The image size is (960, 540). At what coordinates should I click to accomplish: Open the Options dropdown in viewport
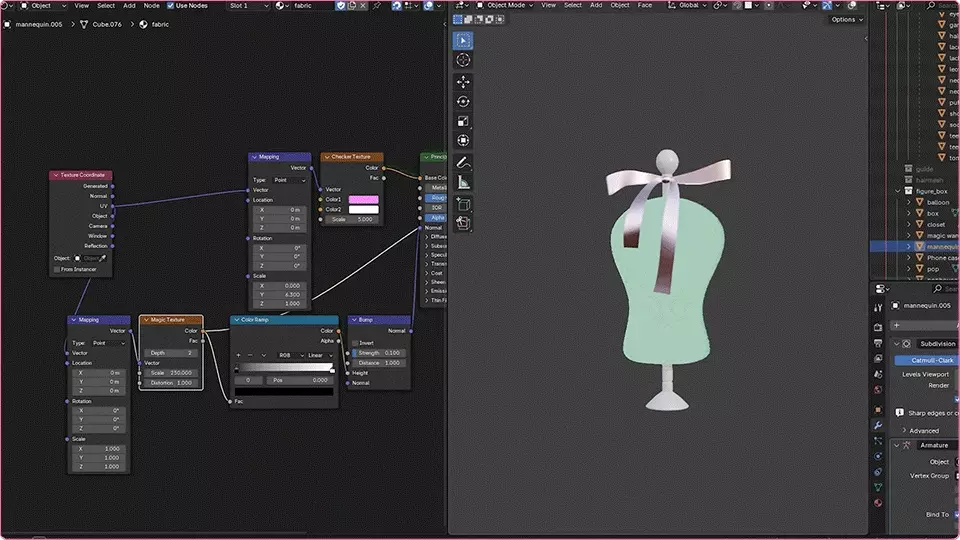click(x=847, y=20)
